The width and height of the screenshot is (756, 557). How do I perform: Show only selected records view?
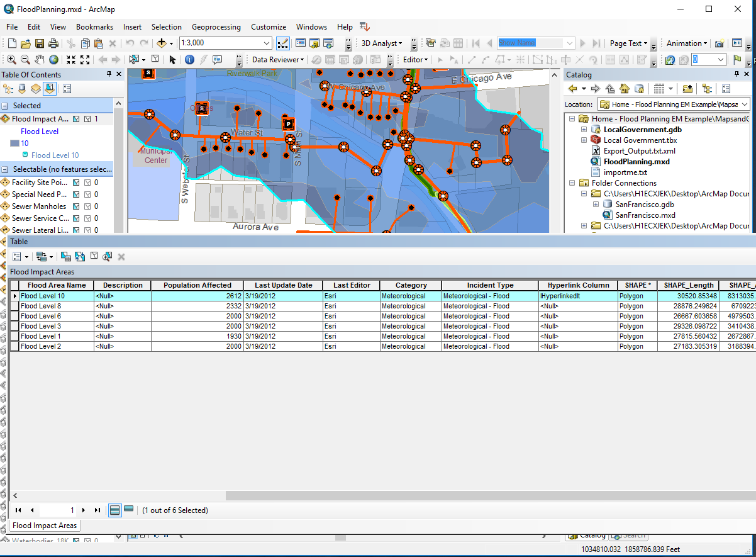click(128, 510)
